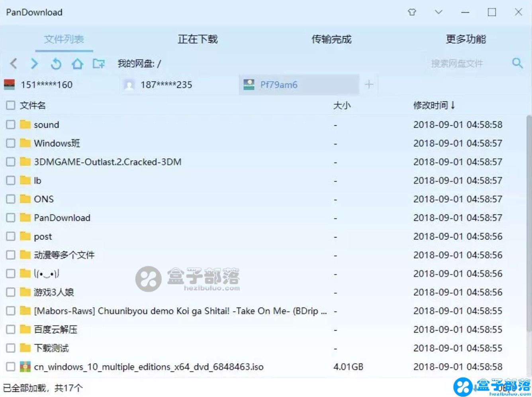Viewport: 532px width, 397px height.
Task: Click the folder name 游戏3人娘
Action: click(x=54, y=292)
